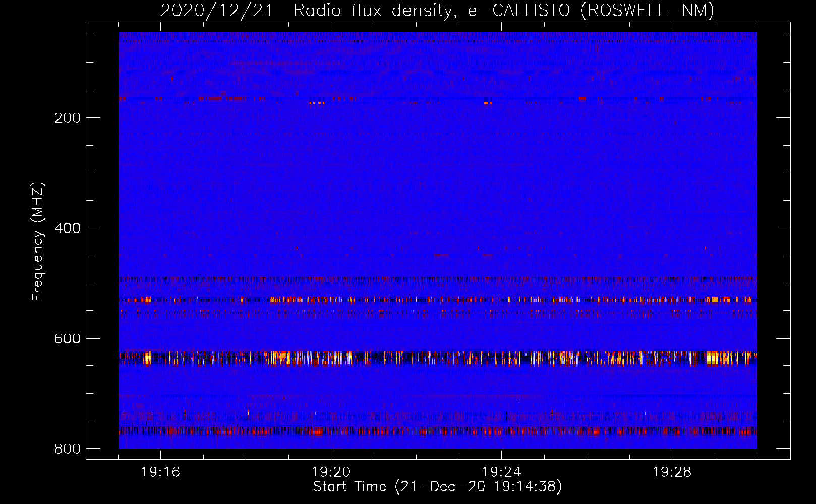This screenshot has height=504, width=816.
Task: Click the 19:20 time tick label
Action: pos(331,472)
